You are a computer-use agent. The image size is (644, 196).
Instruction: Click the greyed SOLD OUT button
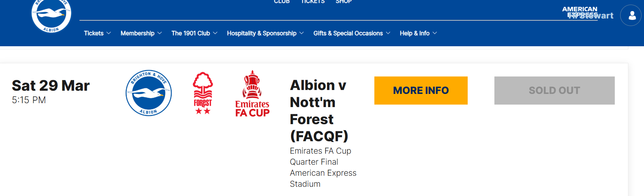coord(555,90)
